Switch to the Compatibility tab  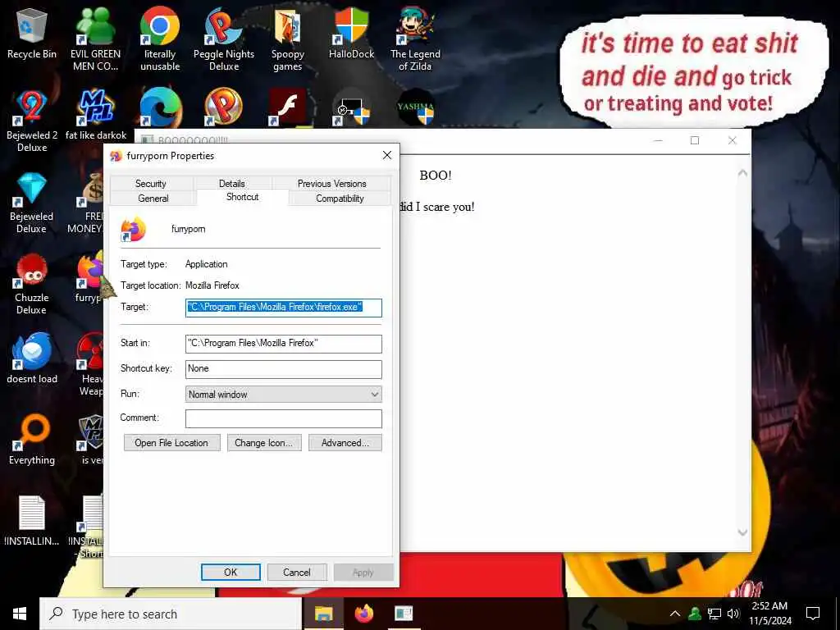[340, 199]
